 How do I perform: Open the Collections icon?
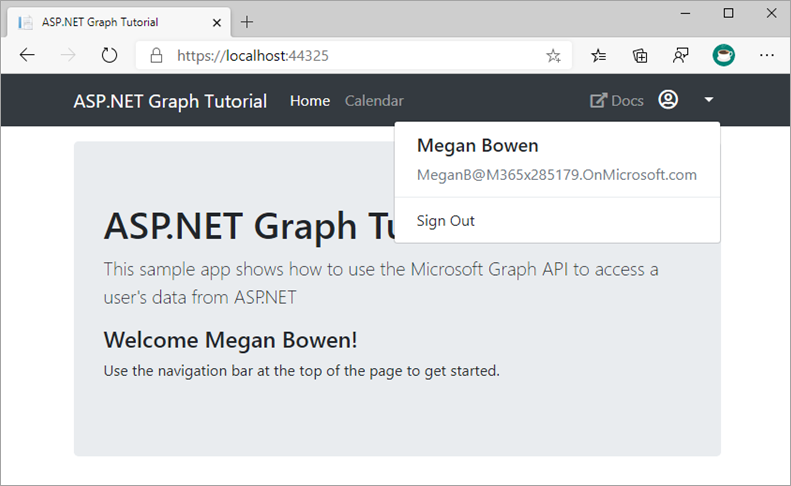tap(640, 56)
